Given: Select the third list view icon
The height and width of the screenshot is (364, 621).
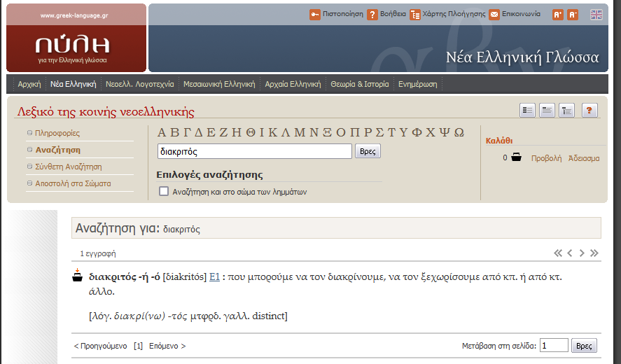Looking at the screenshot, I should [567, 111].
